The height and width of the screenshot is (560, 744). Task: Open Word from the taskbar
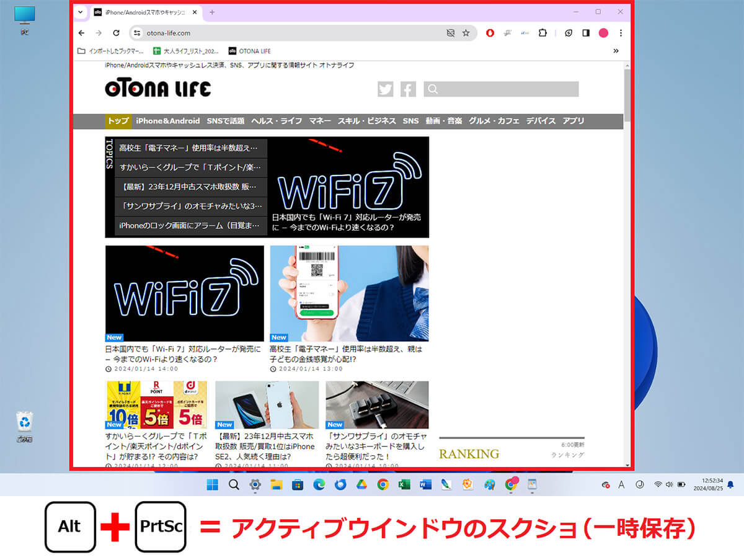[425, 484]
